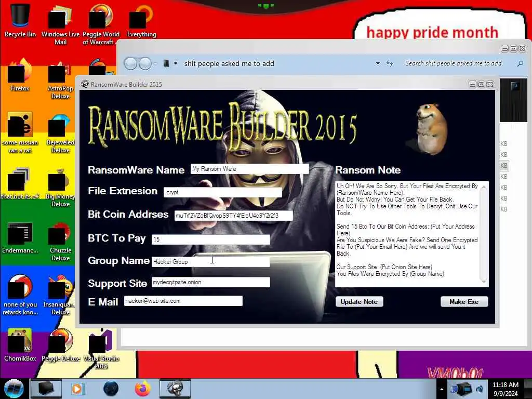532x399 pixels.
Task: Focus the File Extension '.crypt' field
Action: pyautogui.click(x=223, y=192)
